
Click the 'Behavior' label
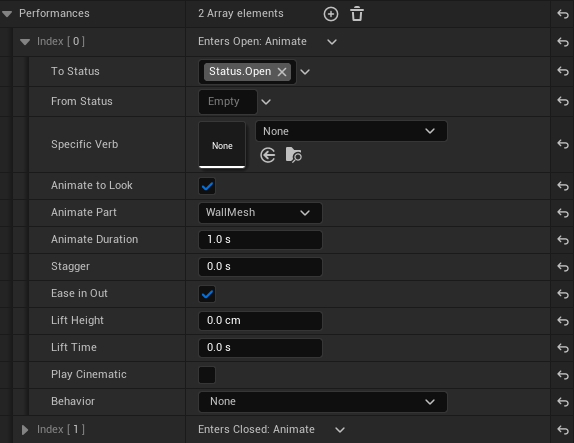[x=73, y=401]
